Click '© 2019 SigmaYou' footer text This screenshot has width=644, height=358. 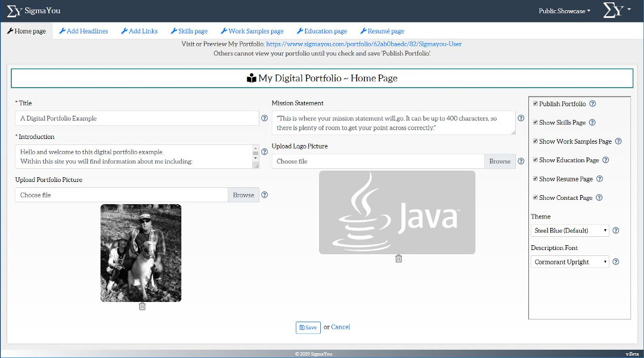(x=314, y=354)
